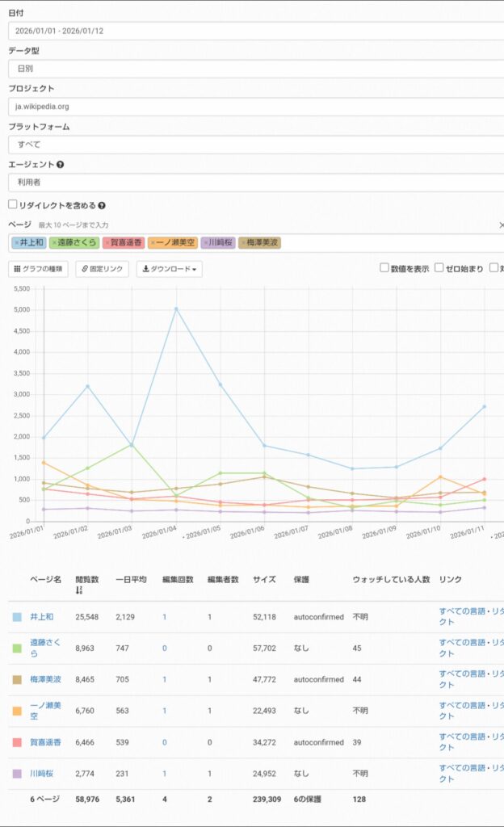This screenshot has width=504, height=827.
Task: Open the データ型 dropdown showing 日別
Action: click(256, 69)
